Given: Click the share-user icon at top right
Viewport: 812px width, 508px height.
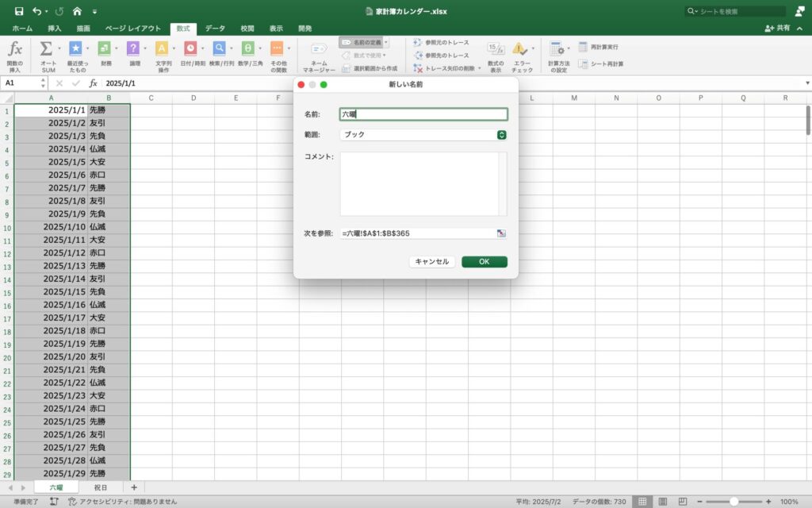Looking at the screenshot, I should pos(799,11).
